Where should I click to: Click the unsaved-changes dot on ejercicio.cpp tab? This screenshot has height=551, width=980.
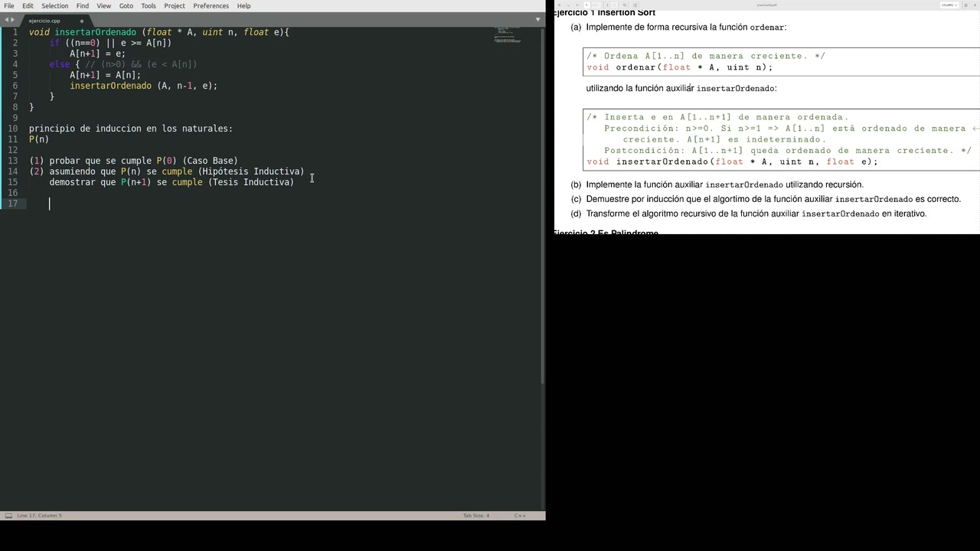[x=82, y=21]
